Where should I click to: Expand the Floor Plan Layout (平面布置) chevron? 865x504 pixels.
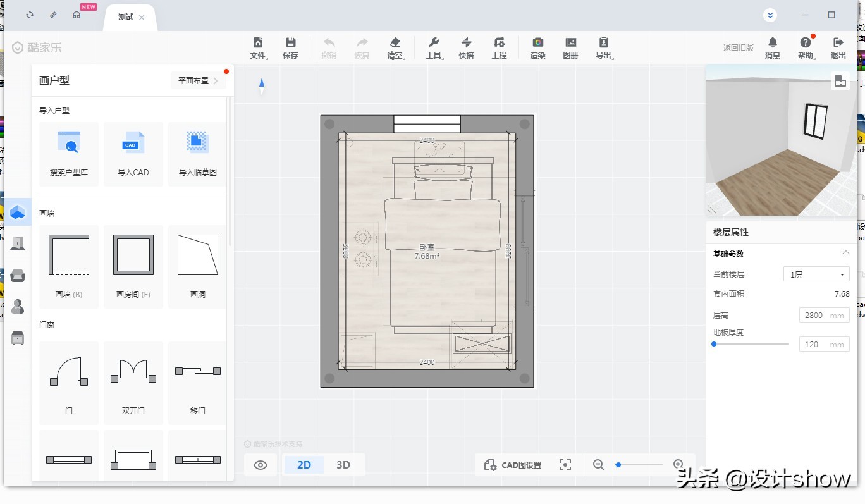pos(216,81)
